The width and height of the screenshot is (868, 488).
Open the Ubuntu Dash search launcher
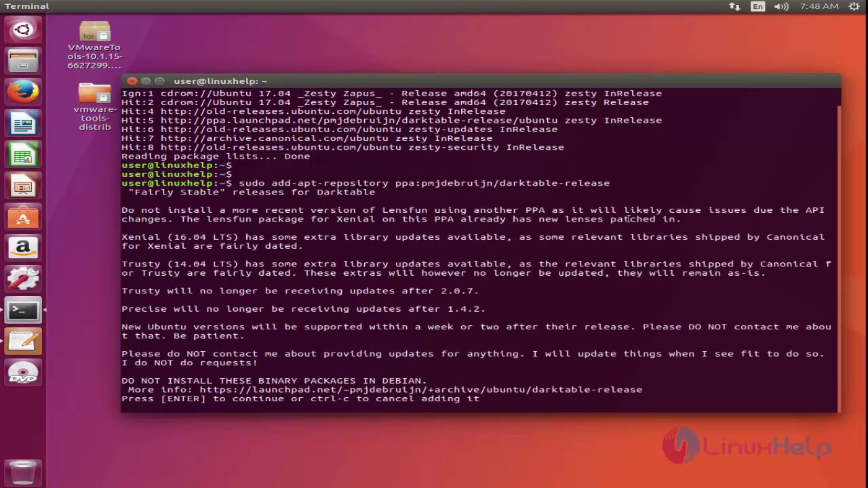(x=23, y=30)
